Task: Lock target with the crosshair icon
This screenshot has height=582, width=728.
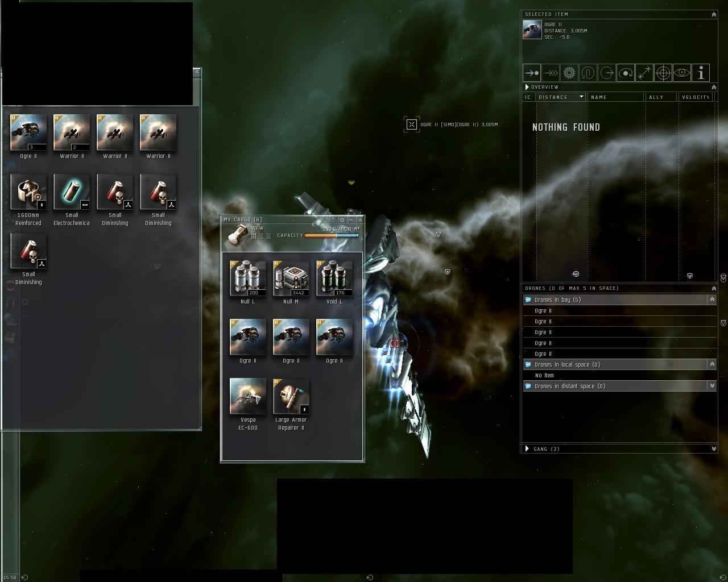Action: [663, 73]
